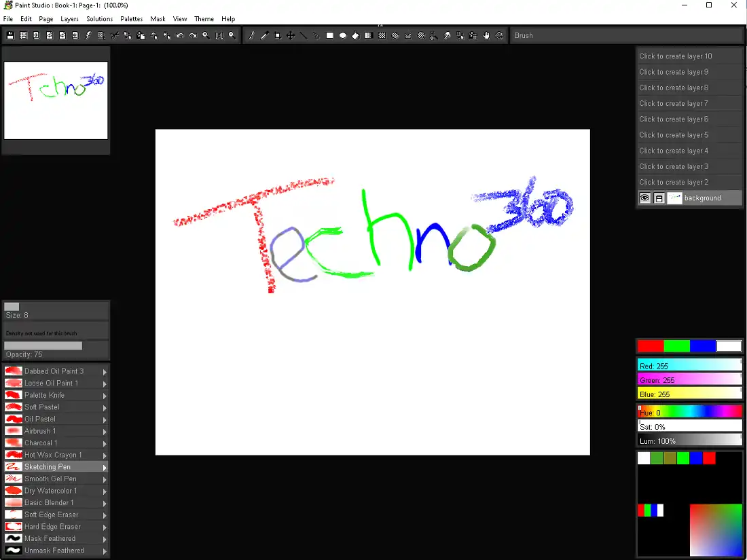747x560 pixels.
Task: Select the Crop tool
Action: coord(278,35)
